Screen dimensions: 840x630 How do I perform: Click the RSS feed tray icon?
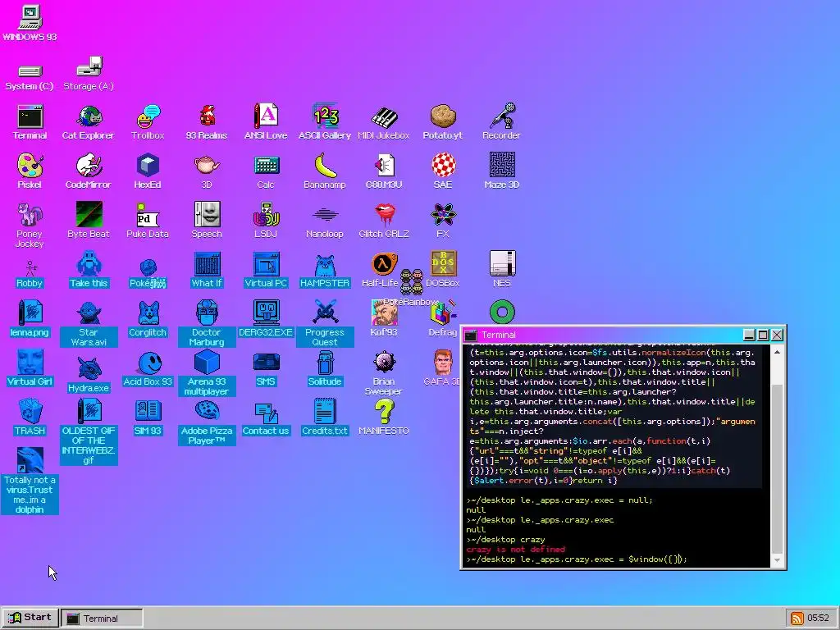tap(797, 619)
